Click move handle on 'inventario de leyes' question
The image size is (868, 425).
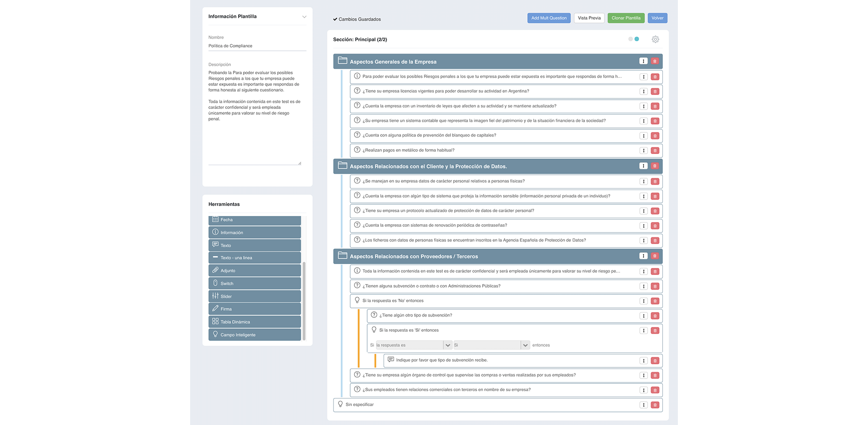click(x=644, y=106)
